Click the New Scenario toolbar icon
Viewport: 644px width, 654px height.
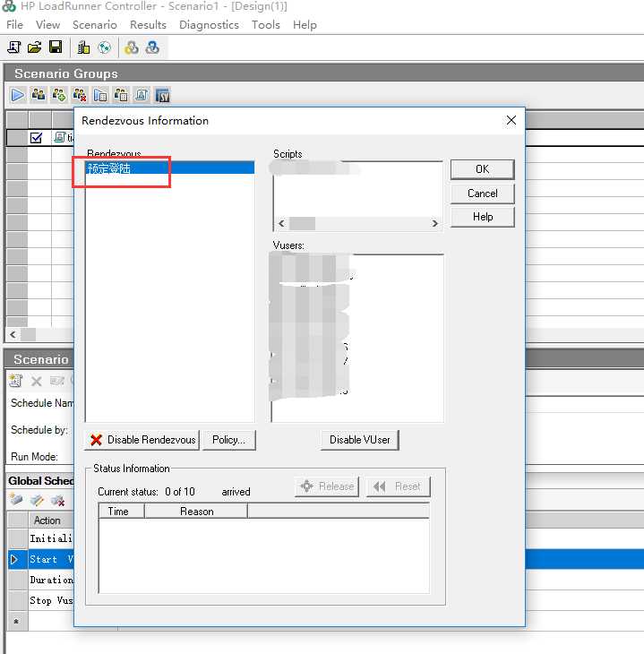point(14,47)
